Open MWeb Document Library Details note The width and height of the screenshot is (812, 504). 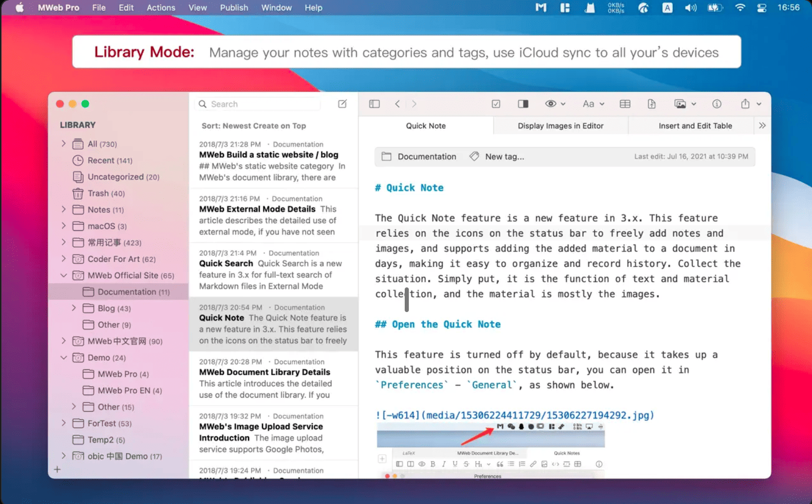273,378
